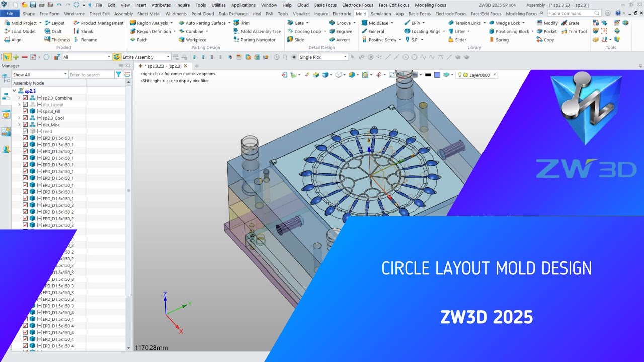Image resolution: width=644 pixels, height=362 pixels.
Task: Pick the black color swatch
Action: point(428,75)
